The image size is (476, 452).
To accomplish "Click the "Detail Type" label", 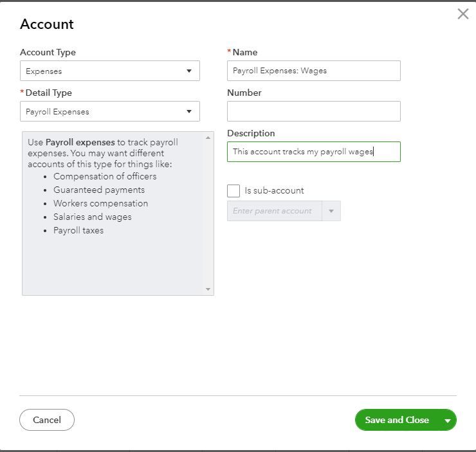I will pyautogui.click(x=49, y=93).
